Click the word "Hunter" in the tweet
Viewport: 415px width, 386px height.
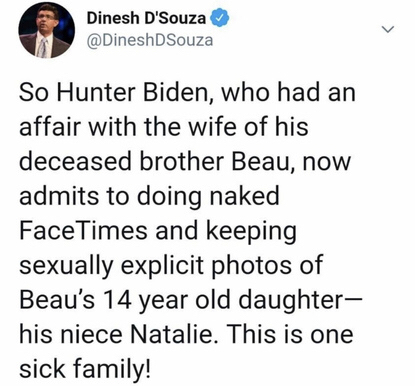(96, 92)
